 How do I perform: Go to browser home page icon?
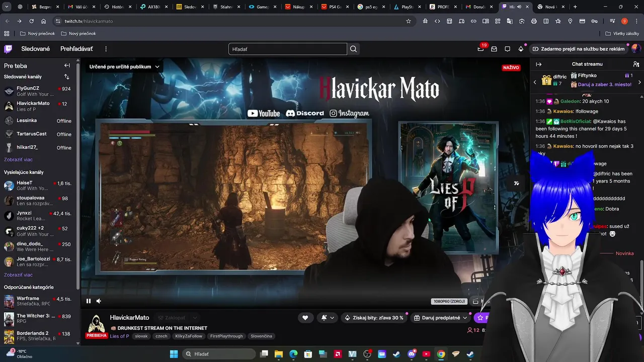point(44,21)
